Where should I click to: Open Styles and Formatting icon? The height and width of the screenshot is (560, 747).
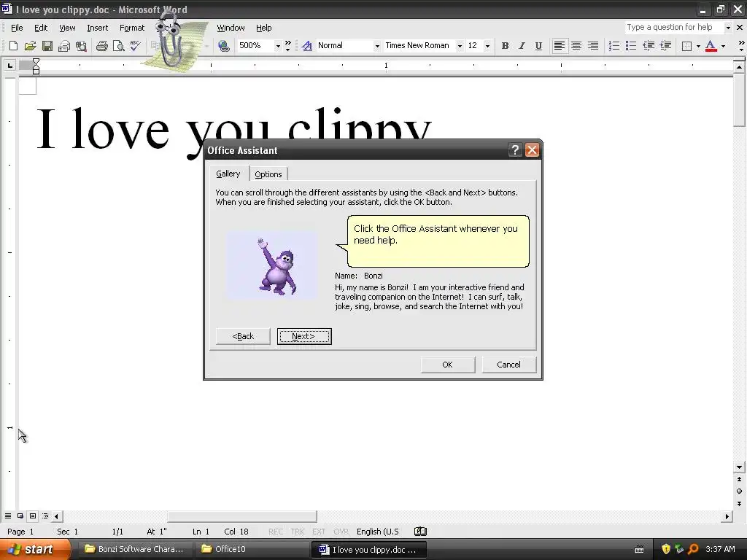pyautogui.click(x=307, y=46)
